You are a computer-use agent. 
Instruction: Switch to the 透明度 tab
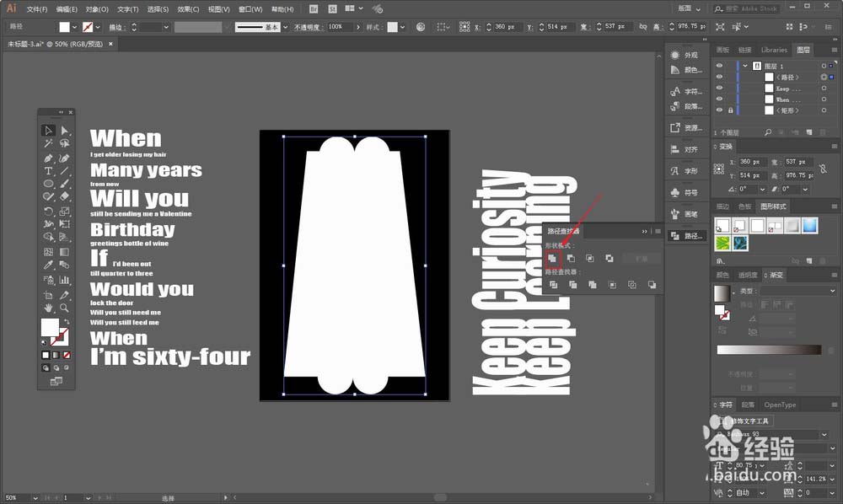748,275
